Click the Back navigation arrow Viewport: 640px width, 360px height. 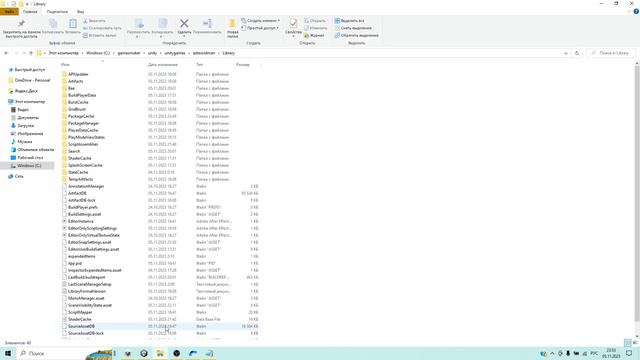point(6,53)
